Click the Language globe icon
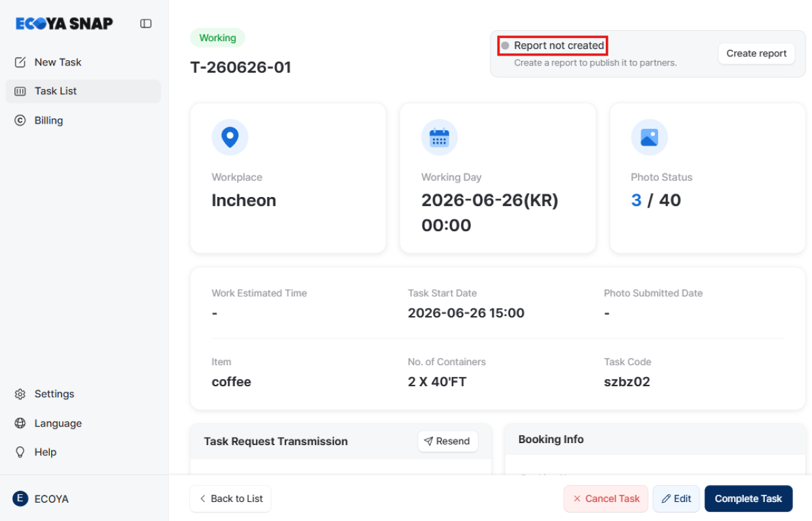The height and width of the screenshot is (521, 812). click(20, 423)
